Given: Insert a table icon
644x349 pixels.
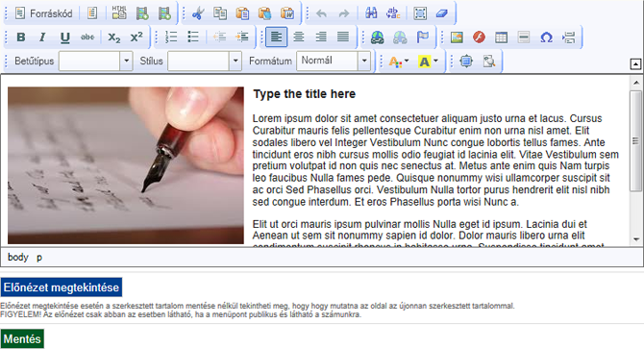Looking at the screenshot, I should point(501,37).
